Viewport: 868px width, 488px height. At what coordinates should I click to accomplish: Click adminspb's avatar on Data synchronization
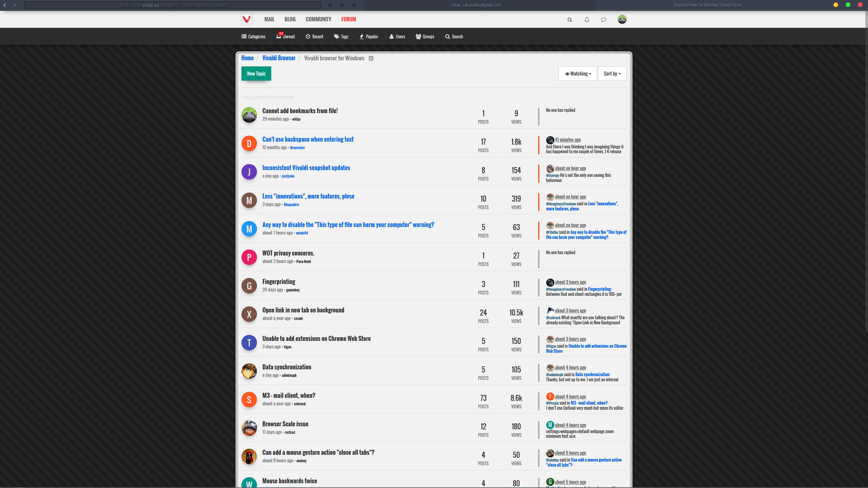pos(249,371)
